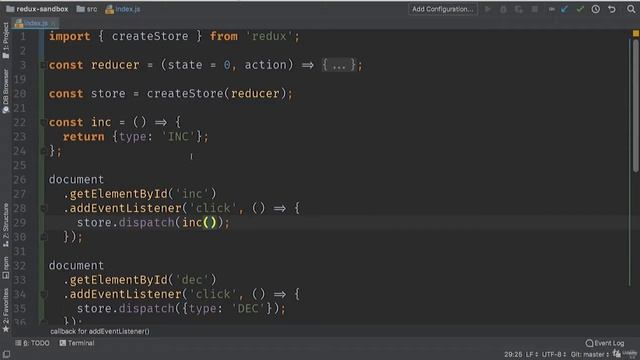Open Search Everywhere magnifier icon
The height and width of the screenshot is (360, 640).
[x=631, y=9]
